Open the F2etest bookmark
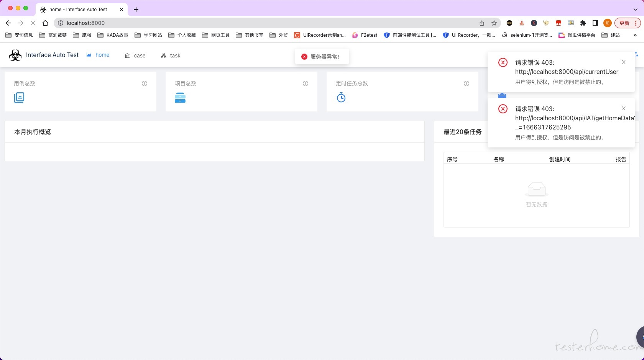This screenshot has width=644, height=360. 365,35
